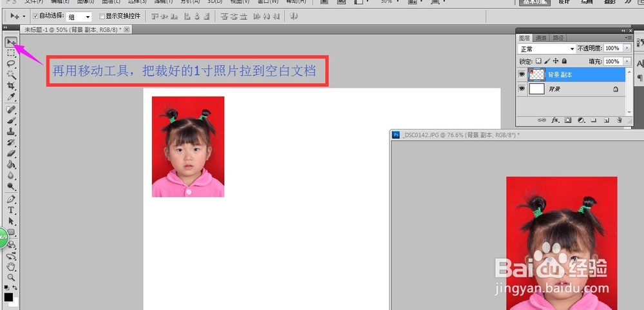Click the align vertical centers icon
Image resolution: width=644 pixels, height=310 pixels.
point(164,17)
